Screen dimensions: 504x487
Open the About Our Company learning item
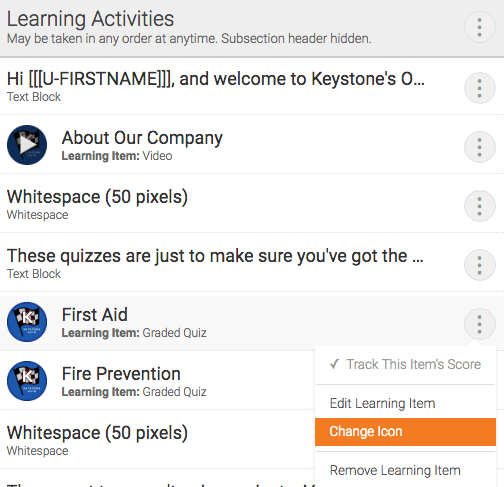[142, 138]
